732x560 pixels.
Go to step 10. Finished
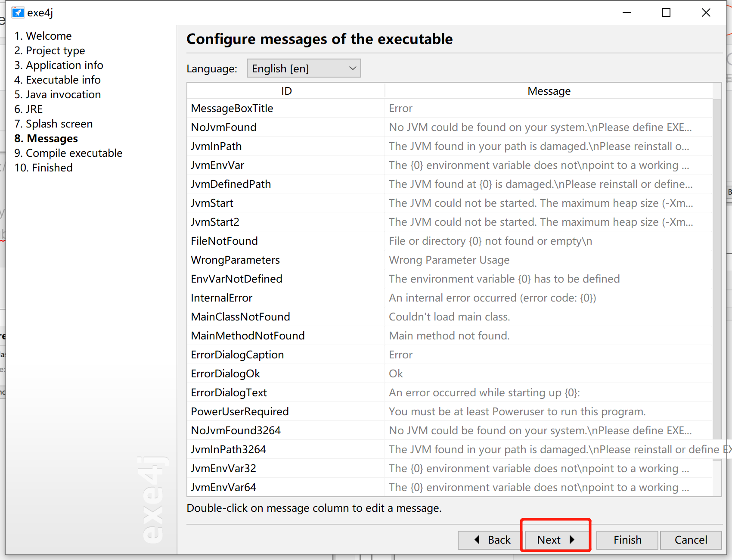(x=43, y=168)
